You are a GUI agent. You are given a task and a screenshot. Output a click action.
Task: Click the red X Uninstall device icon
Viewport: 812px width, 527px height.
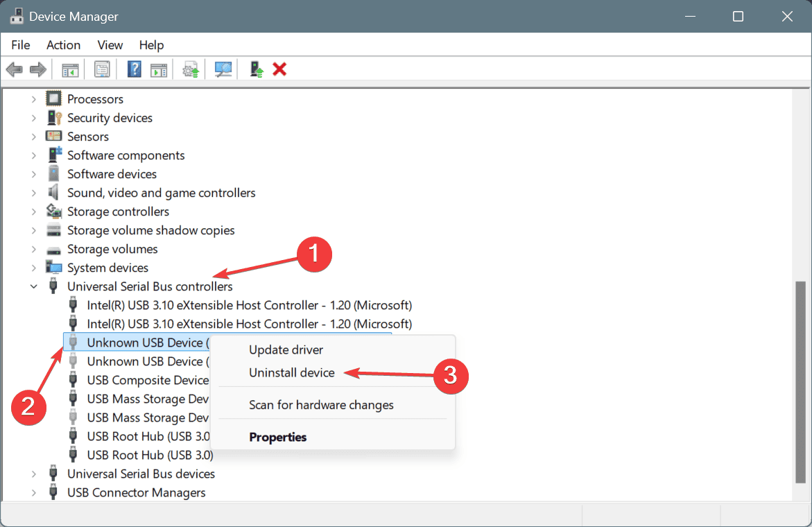pyautogui.click(x=279, y=69)
